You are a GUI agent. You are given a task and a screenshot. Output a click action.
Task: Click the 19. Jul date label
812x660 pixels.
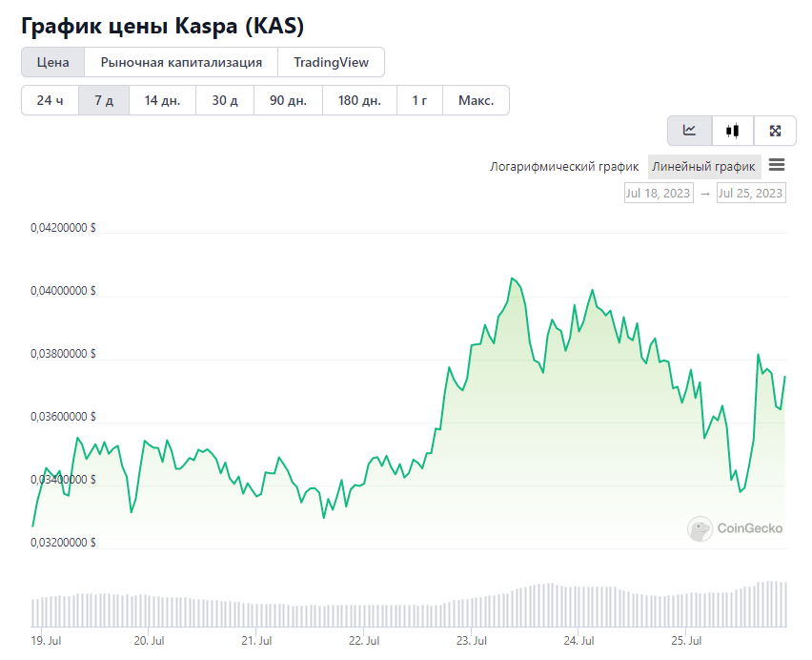point(46,641)
